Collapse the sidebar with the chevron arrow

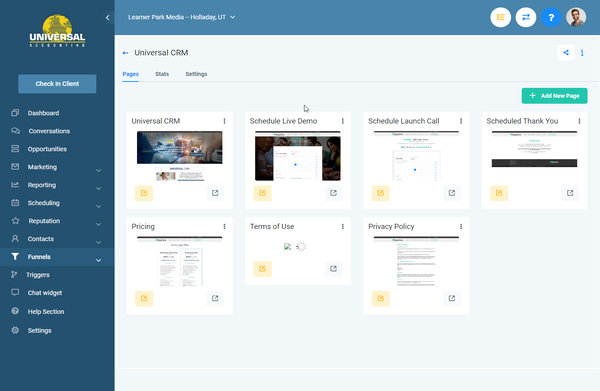pos(108,18)
